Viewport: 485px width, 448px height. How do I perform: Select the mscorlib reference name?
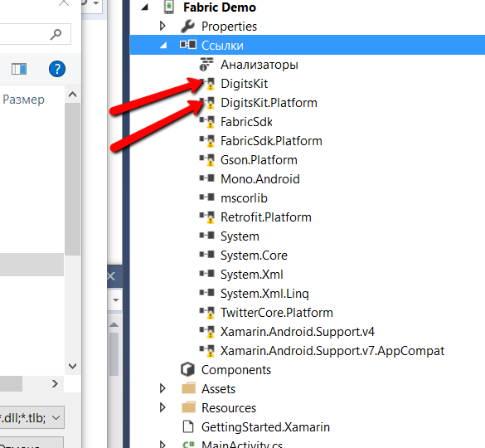pyautogui.click(x=244, y=198)
